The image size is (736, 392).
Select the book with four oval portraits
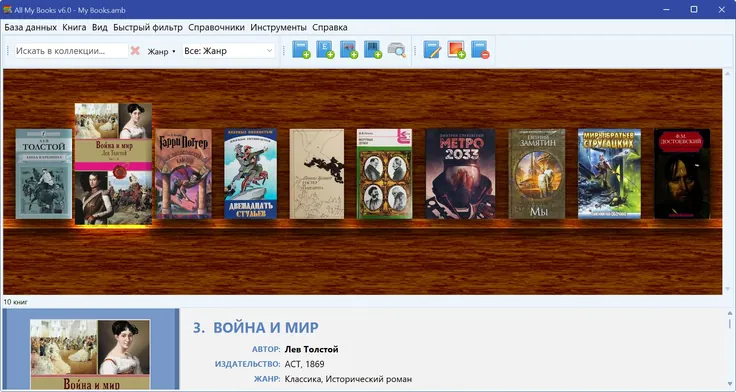click(384, 174)
